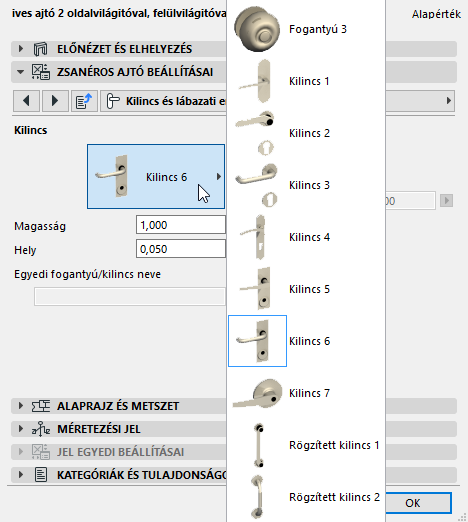468x522 pixels.
Task: Choose Kilincs 1 label in the popup list
Action: click(309, 81)
